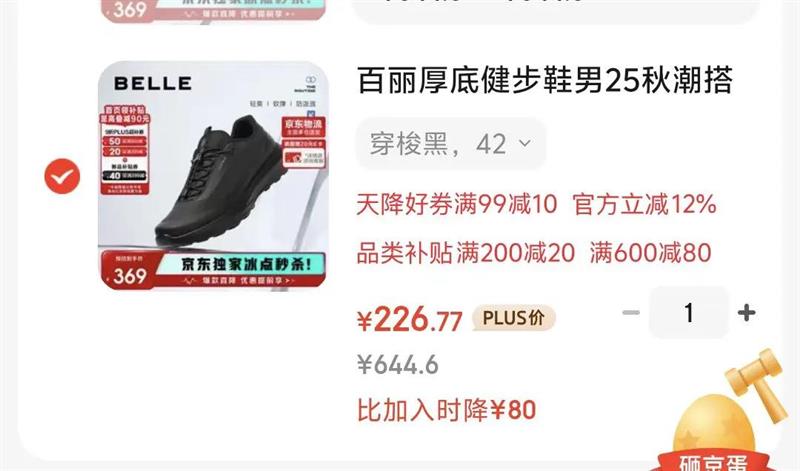Screen dimensions: 800x471
Task: Increase quantity with the plus icon
Action: 746,312
